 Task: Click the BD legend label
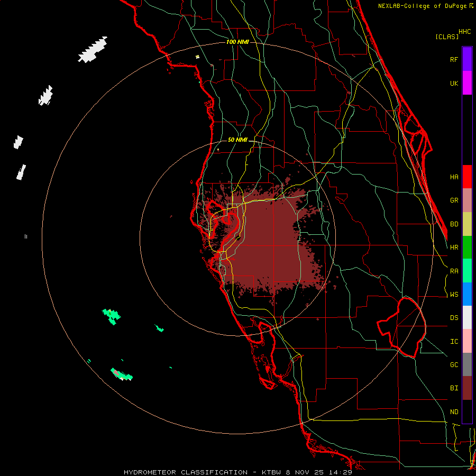pos(454,224)
